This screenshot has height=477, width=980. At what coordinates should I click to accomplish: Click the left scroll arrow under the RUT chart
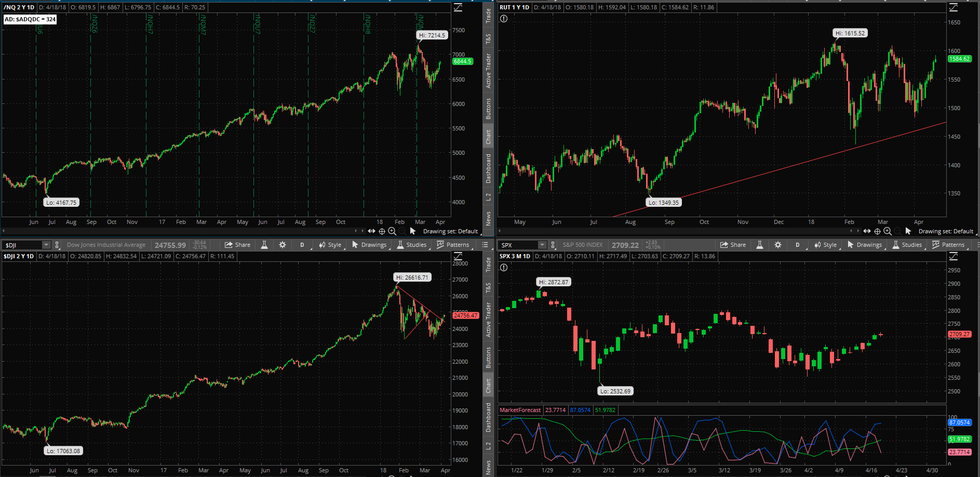pos(500,231)
